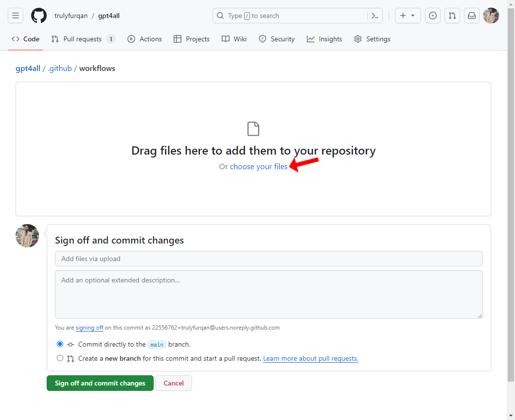Screen dimensions: 515x420
Task: Open the Notifications inbox icon
Action: coord(472,16)
